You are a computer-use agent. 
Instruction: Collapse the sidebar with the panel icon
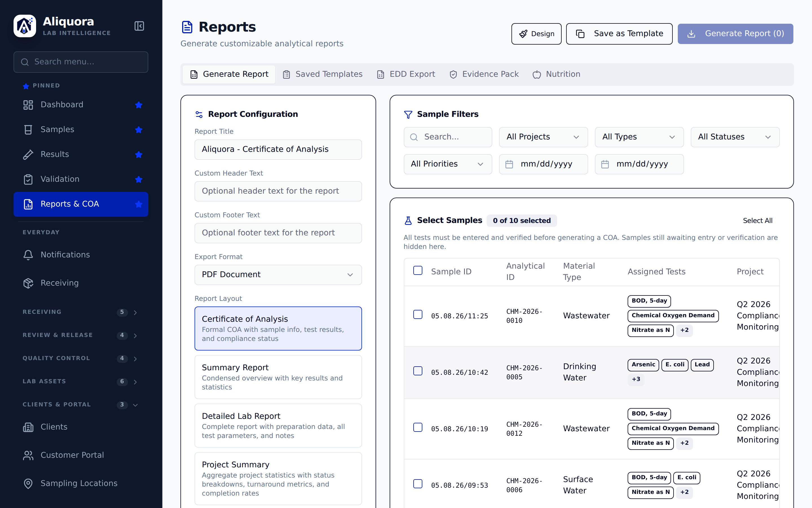pyautogui.click(x=139, y=26)
